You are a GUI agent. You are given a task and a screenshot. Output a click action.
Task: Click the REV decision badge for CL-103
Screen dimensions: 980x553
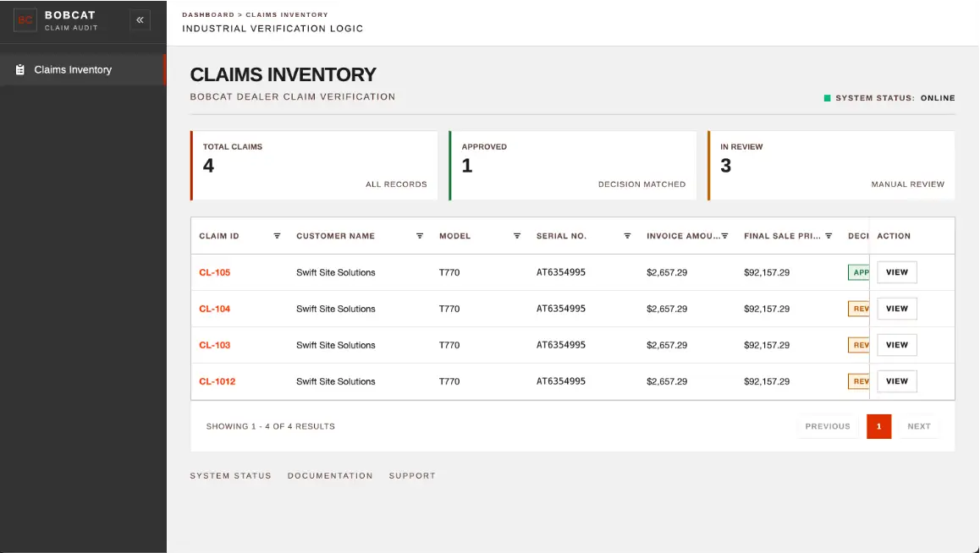[x=859, y=344]
